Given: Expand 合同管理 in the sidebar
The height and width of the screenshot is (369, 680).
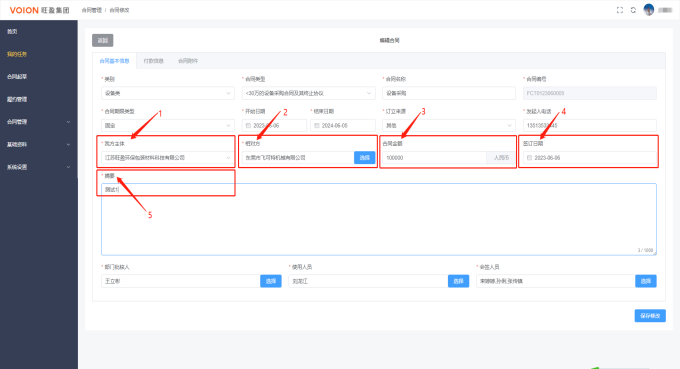Looking at the screenshot, I should 39,122.
